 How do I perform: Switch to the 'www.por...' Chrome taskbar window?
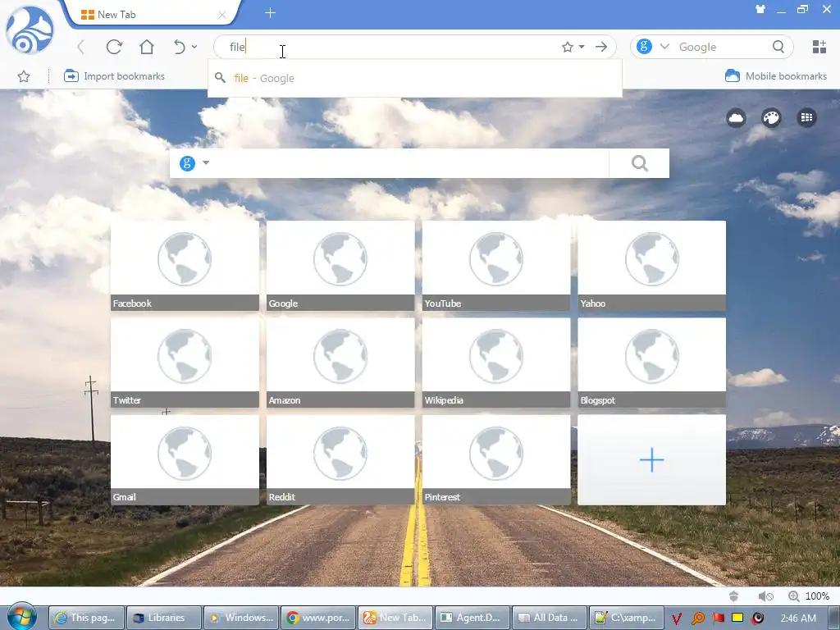coord(317,618)
